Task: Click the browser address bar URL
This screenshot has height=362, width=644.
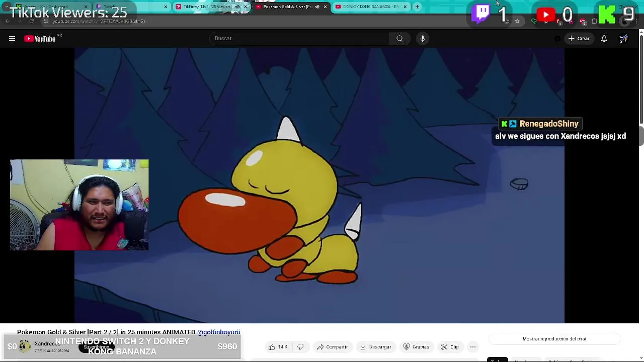Action: coord(99,21)
